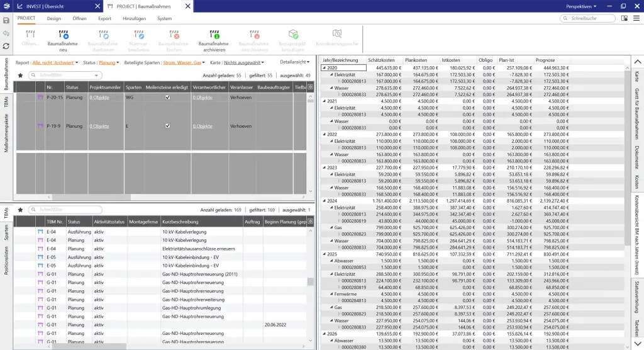Open the Export ribbon tab
The height and width of the screenshot is (350, 644).
click(x=104, y=19)
